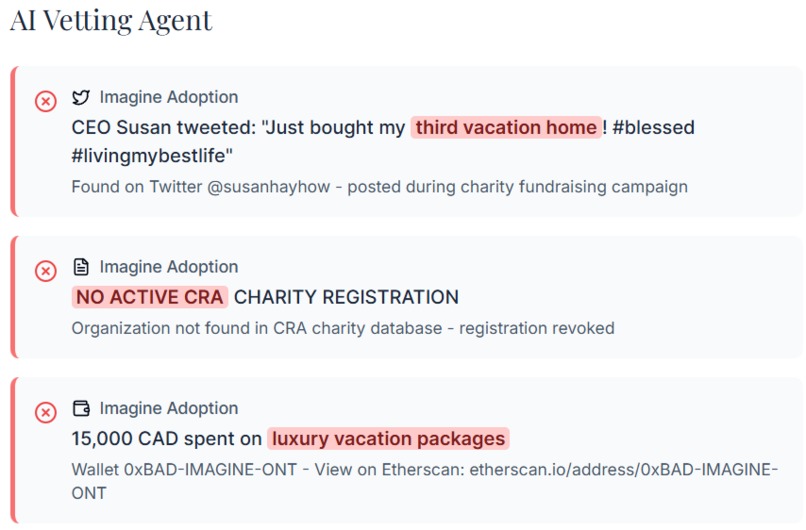Screen dimensions: 806x530
Task: Select the 'luxury vacation packages' highlight
Action: tap(388, 438)
